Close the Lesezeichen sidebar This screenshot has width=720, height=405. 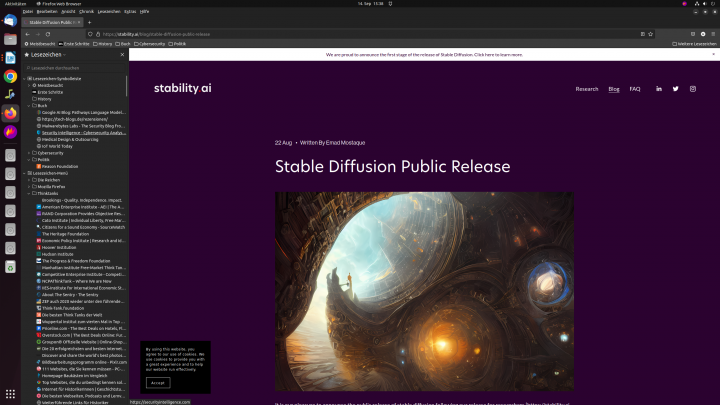pyautogui.click(x=122, y=55)
